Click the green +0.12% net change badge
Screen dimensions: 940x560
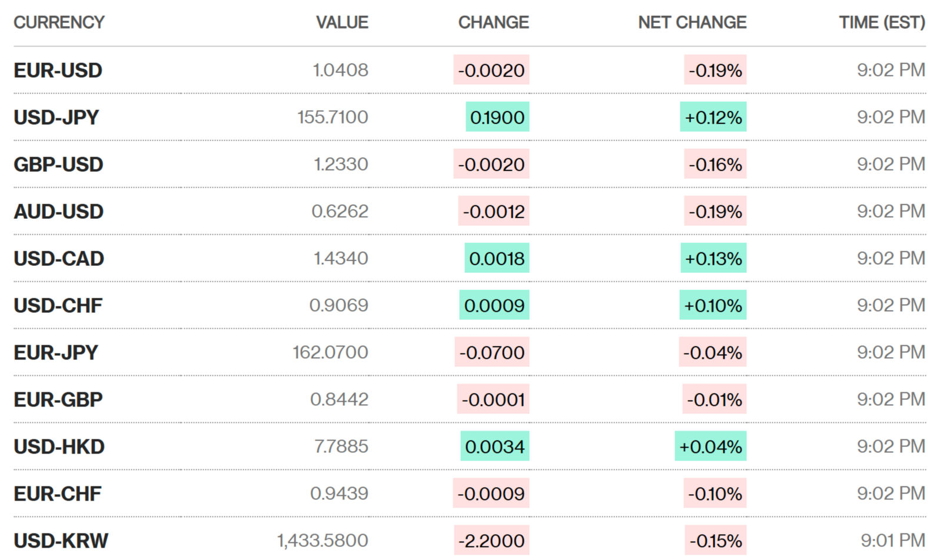[x=713, y=117]
